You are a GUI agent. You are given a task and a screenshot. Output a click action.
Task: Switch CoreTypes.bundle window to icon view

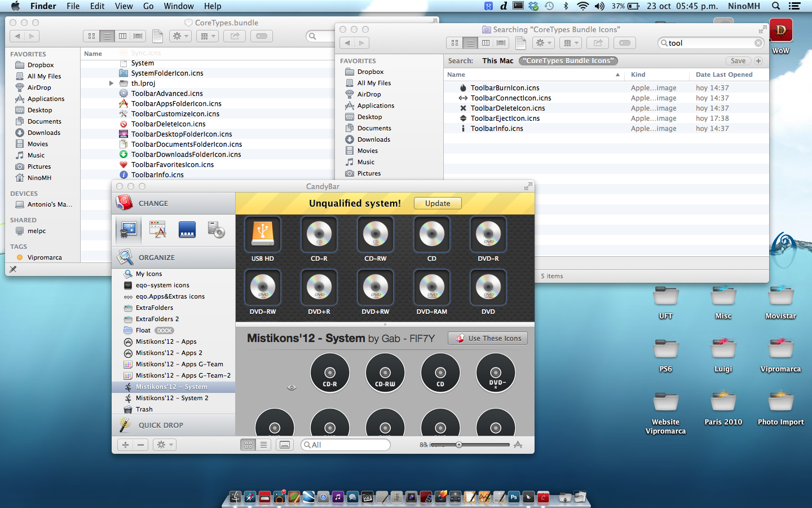(91, 36)
